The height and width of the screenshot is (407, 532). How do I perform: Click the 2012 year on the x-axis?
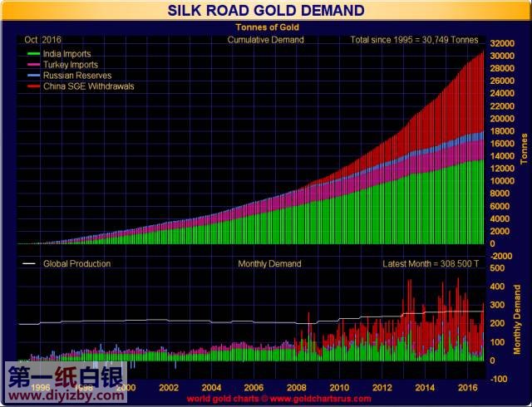383,387
